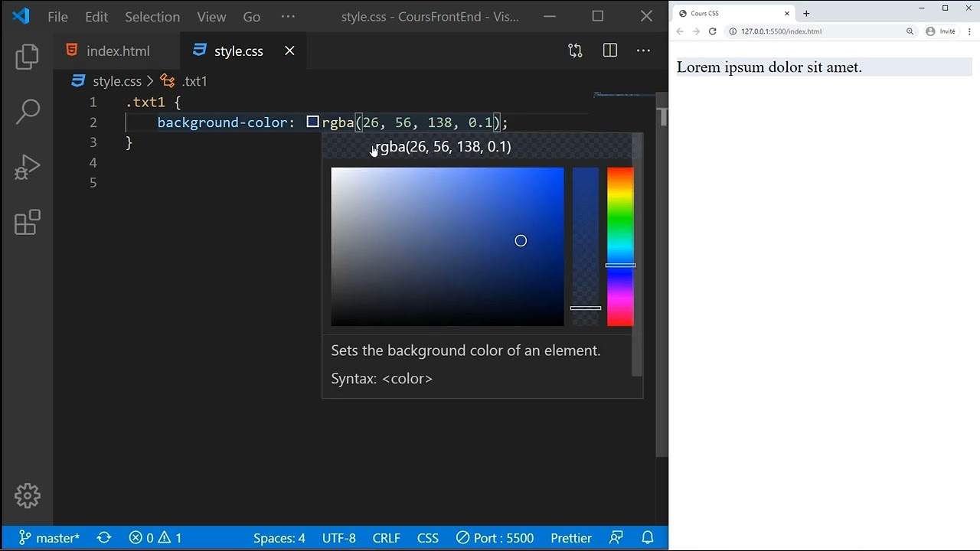Open the Search view in activity bar
Viewport: 980px width, 551px height.
(27, 112)
